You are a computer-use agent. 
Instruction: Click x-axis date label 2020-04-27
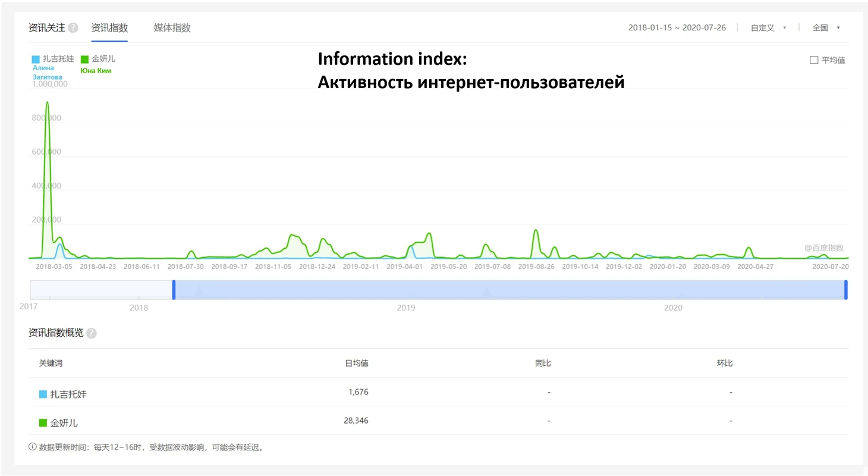click(x=756, y=267)
